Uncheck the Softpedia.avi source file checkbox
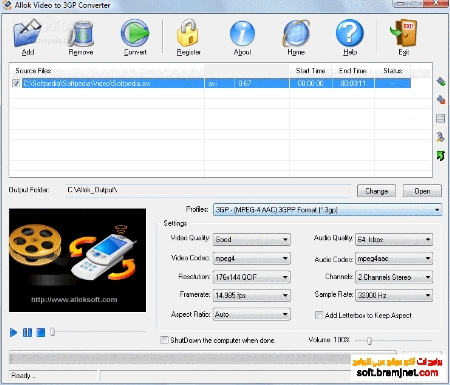Viewport: 450px width, 385px height. [x=16, y=83]
